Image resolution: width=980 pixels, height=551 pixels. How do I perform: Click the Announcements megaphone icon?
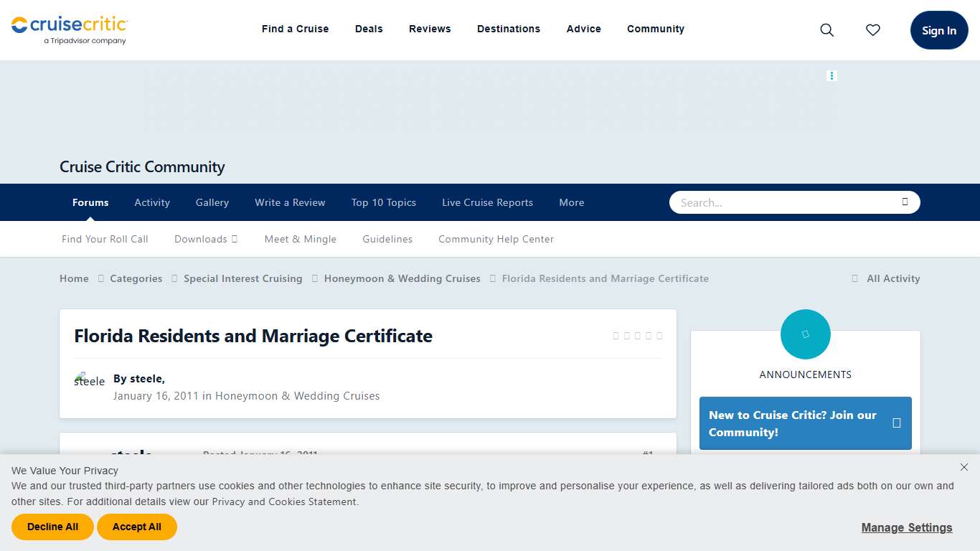pos(805,334)
